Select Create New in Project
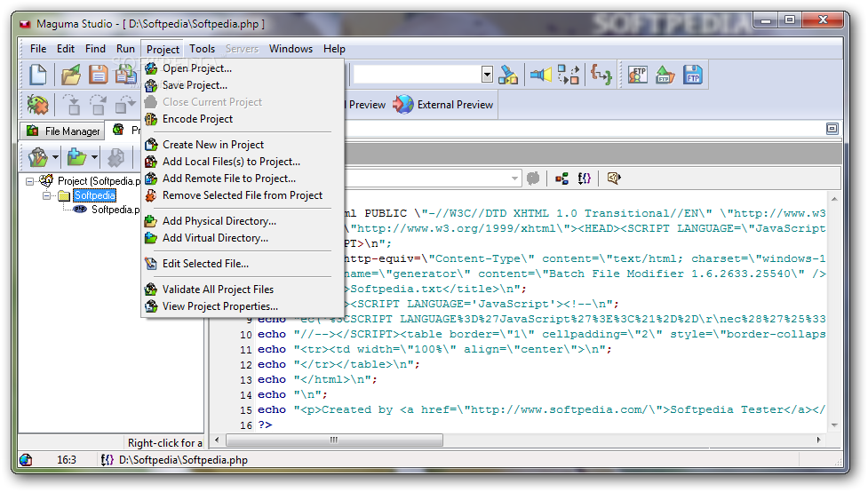This screenshot has height=492, width=868. tap(243, 145)
